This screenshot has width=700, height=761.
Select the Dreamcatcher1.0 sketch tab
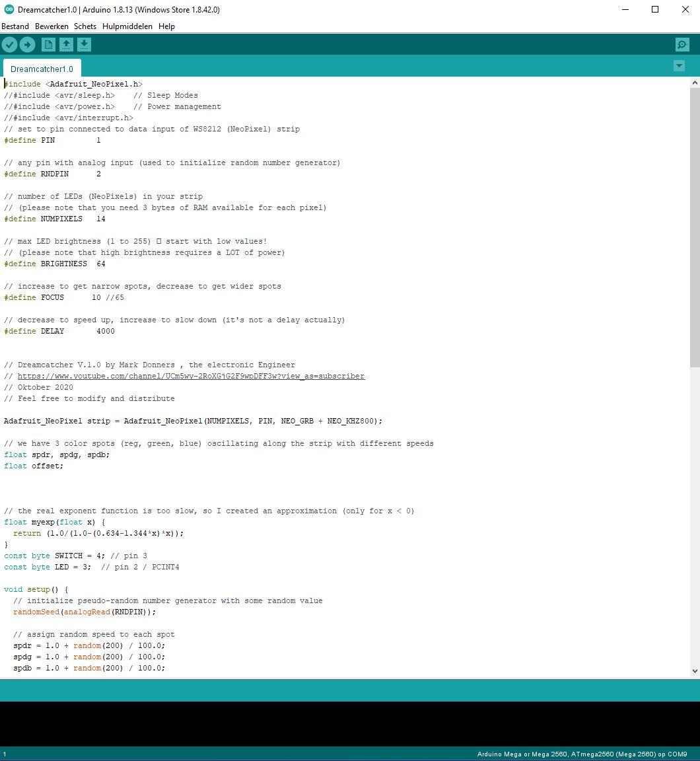point(41,69)
